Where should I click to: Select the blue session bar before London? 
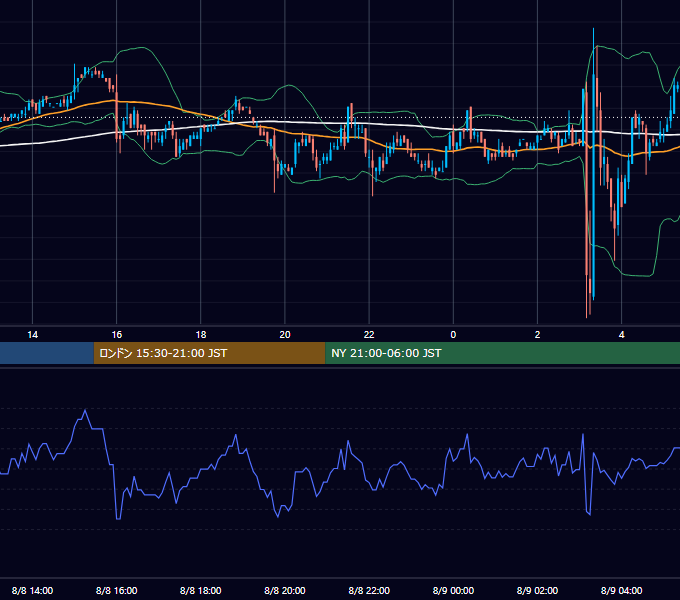47,353
